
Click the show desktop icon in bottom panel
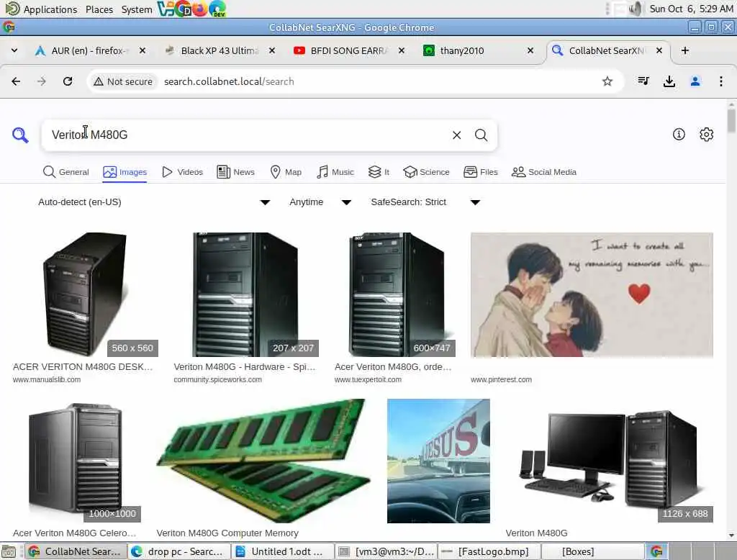point(9,551)
